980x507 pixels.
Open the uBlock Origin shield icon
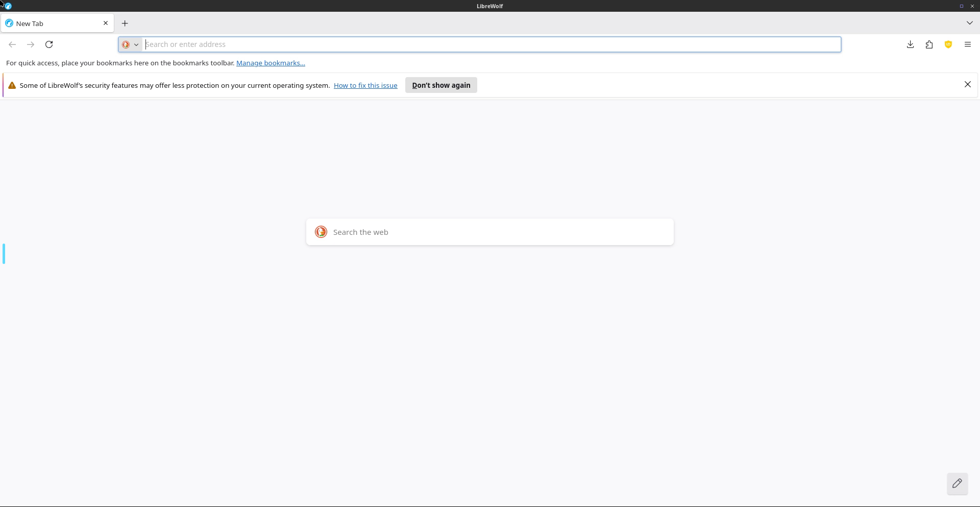(x=948, y=44)
